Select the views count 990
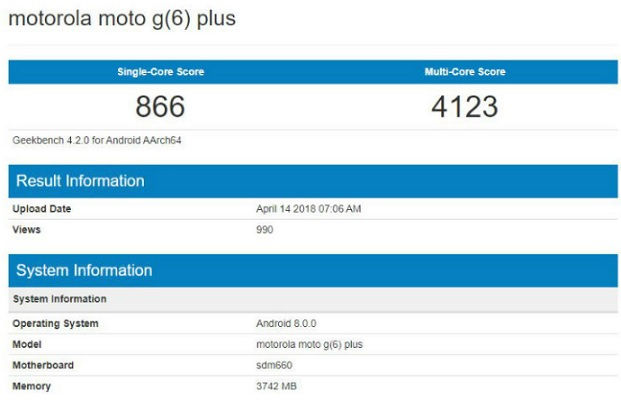This screenshot has height=419, width=621. [x=265, y=230]
